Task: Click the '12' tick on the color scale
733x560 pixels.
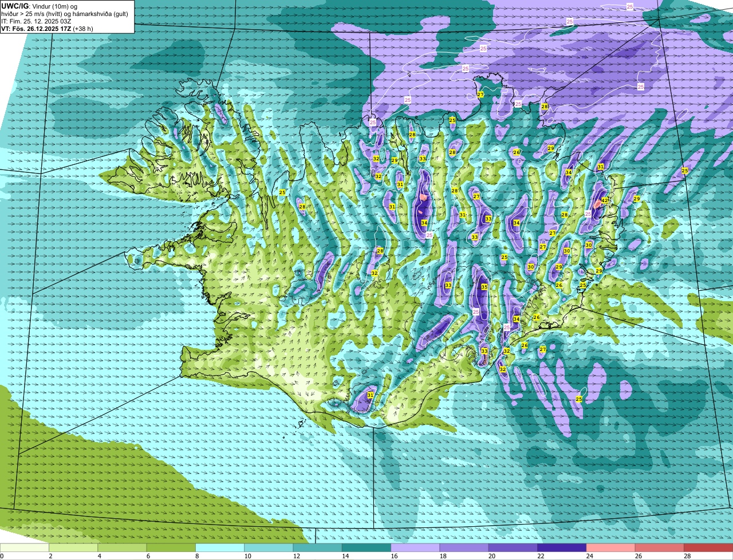Action: [x=295, y=556]
